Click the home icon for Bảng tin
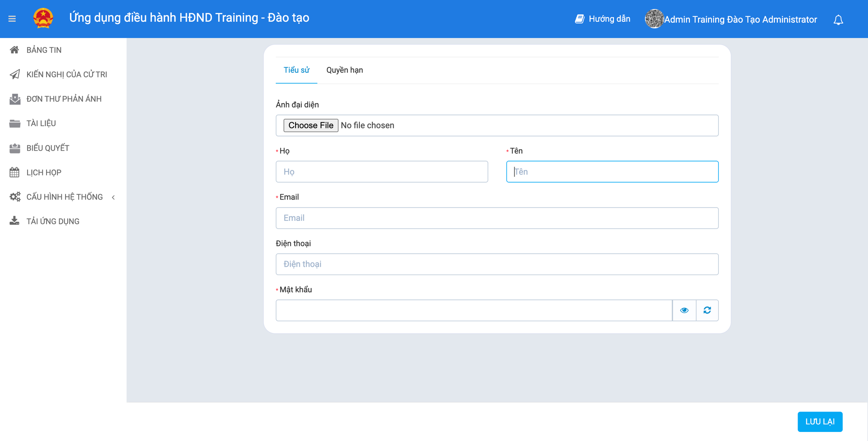868x441 pixels. (x=14, y=50)
